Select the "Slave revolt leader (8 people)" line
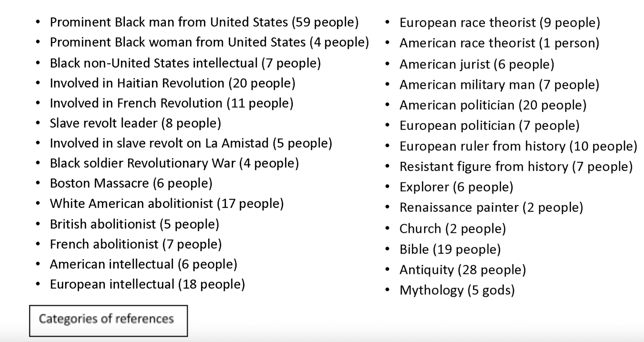The height and width of the screenshot is (342, 644). (135, 123)
